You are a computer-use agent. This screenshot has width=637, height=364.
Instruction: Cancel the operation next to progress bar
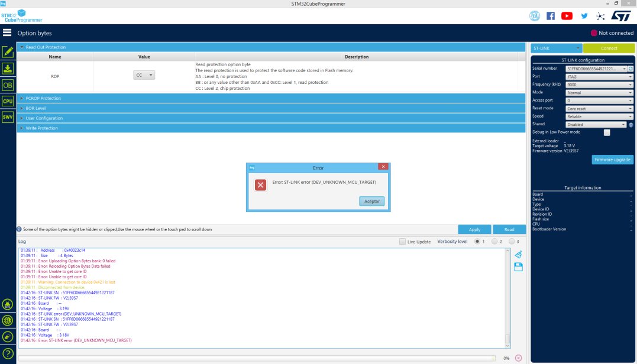[518, 358]
